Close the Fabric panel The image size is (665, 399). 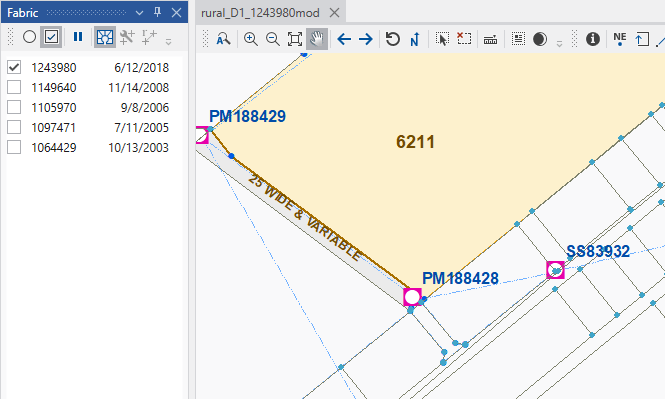[x=176, y=12]
